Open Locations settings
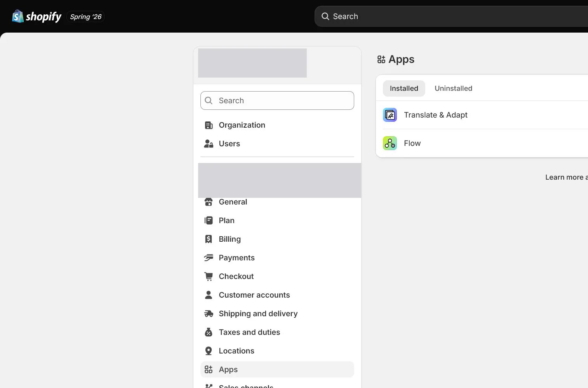 click(x=277, y=351)
